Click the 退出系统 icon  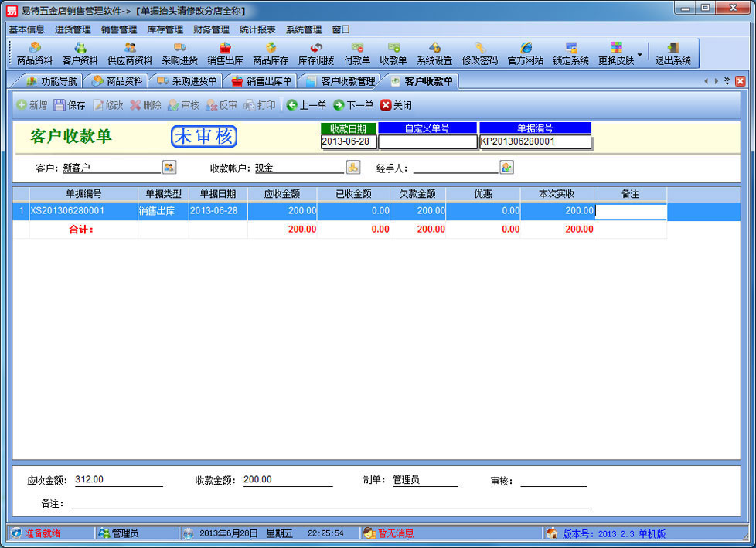[673, 53]
